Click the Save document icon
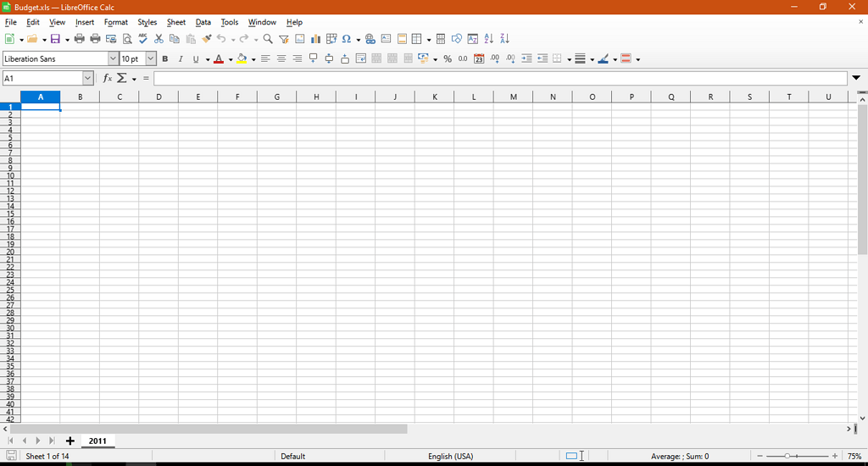Screen dimensions: 868x466 click(x=55, y=39)
